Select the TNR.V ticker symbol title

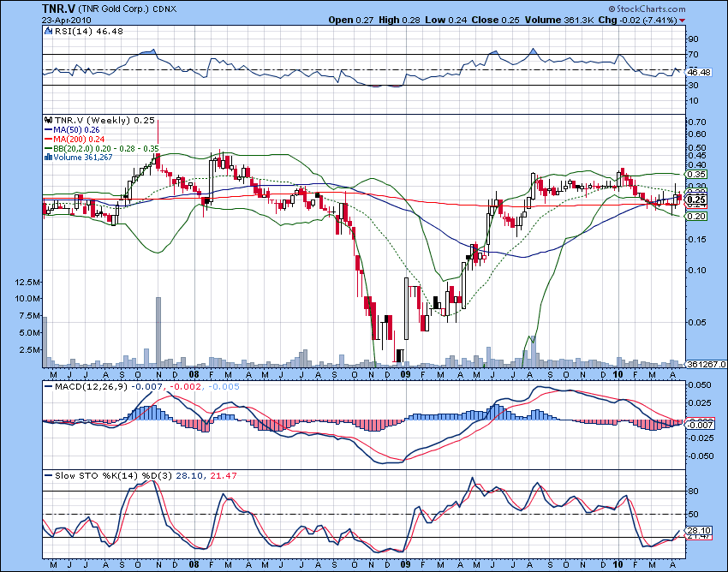click(58, 9)
